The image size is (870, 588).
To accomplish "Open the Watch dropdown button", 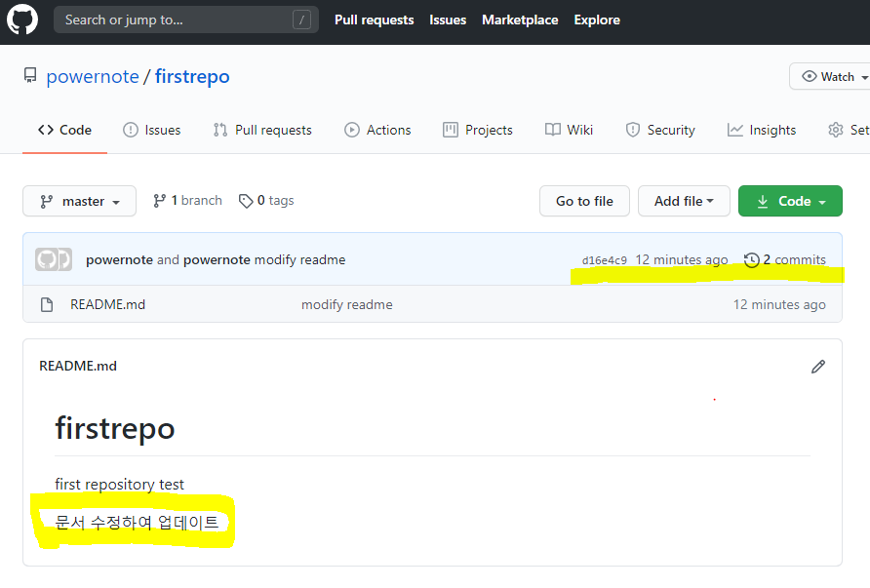I will click(x=831, y=77).
